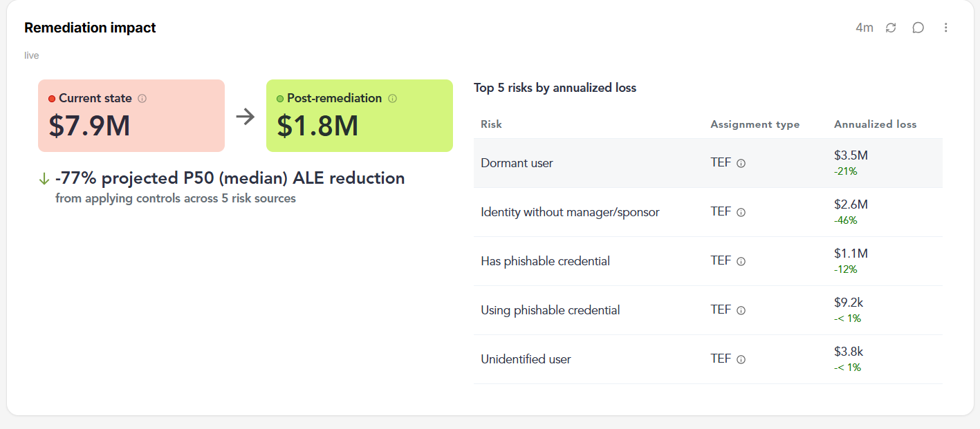Select the Using phishable credential risk

click(x=708, y=310)
